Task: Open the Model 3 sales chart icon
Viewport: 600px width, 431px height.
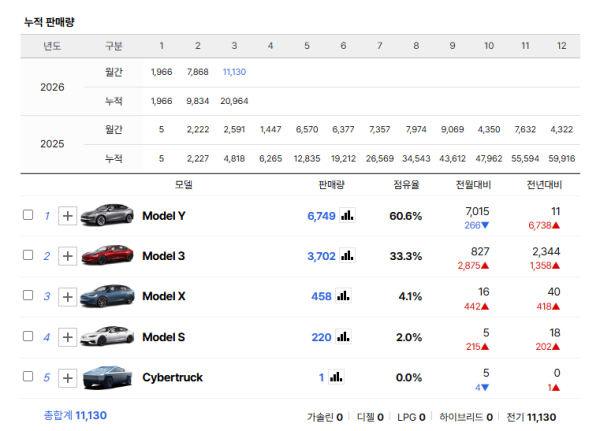Action: [x=347, y=256]
